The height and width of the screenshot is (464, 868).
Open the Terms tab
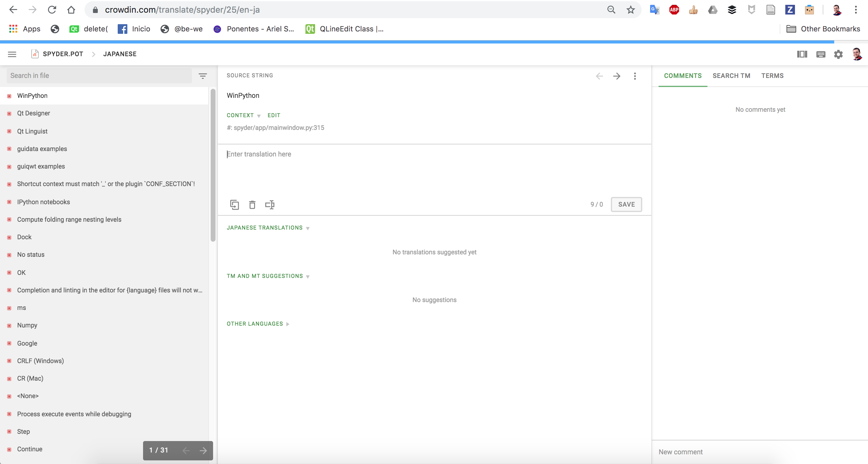click(x=772, y=76)
